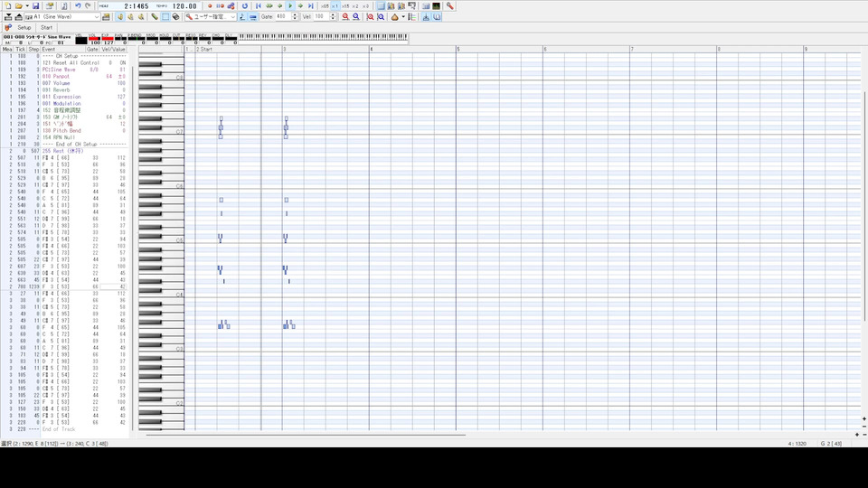
Task: Click the Step column header
Action: (x=33, y=49)
